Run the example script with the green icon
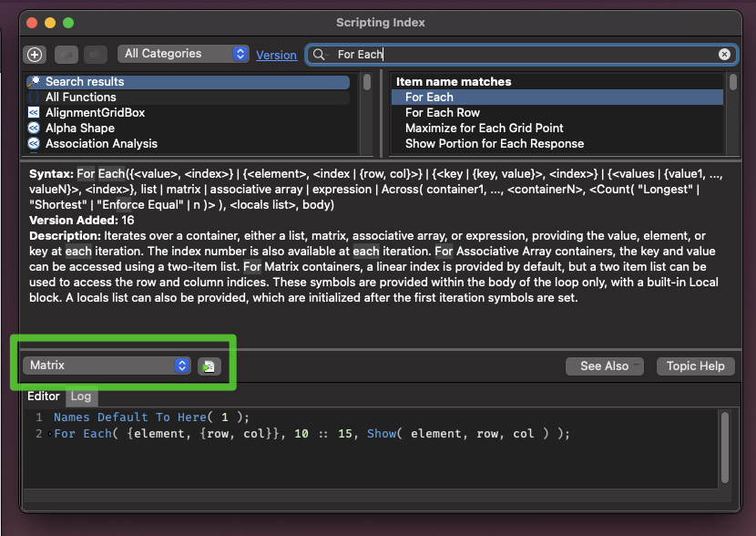756x536 pixels. (x=208, y=366)
